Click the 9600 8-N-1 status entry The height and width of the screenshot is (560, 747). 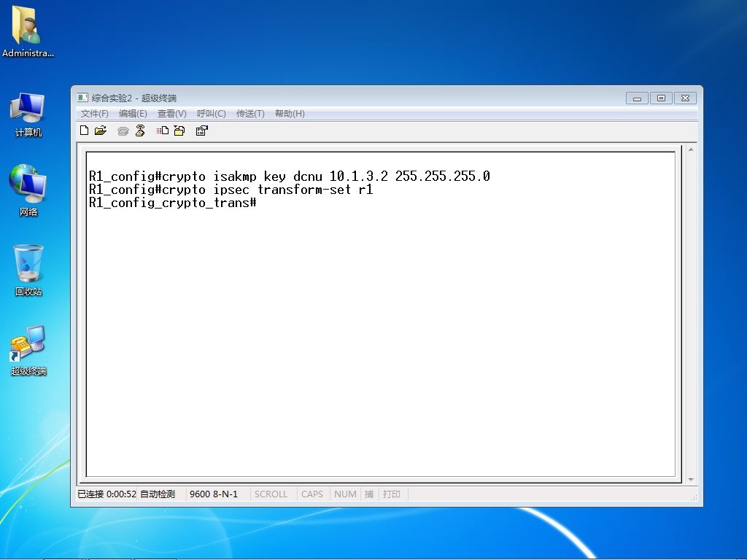pyautogui.click(x=214, y=494)
